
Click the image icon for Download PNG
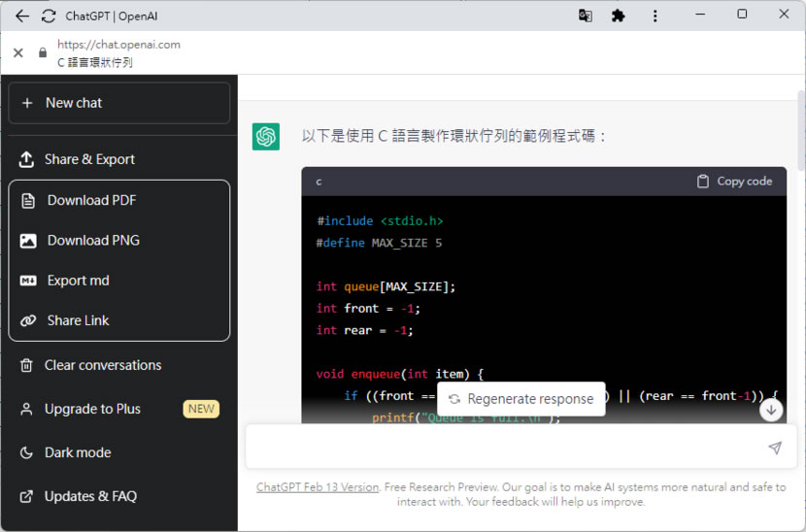(x=28, y=241)
